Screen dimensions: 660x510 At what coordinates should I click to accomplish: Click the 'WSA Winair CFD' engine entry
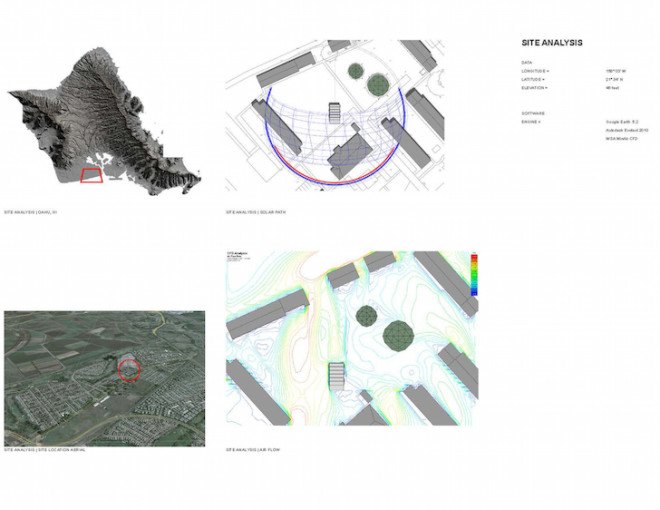(622, 138)
